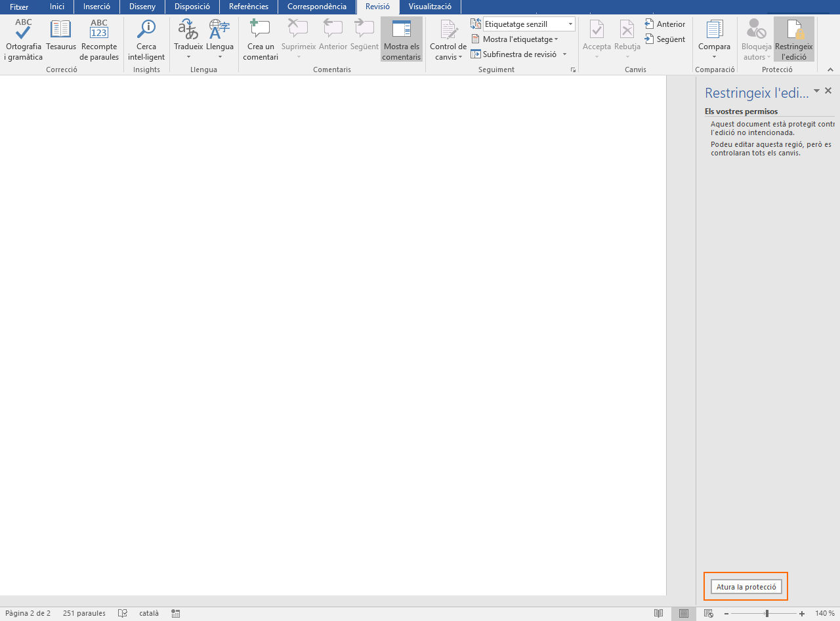Open Ortografia i gramàtica spell check
Screen dimensions: 840x621
coord(24,39)
